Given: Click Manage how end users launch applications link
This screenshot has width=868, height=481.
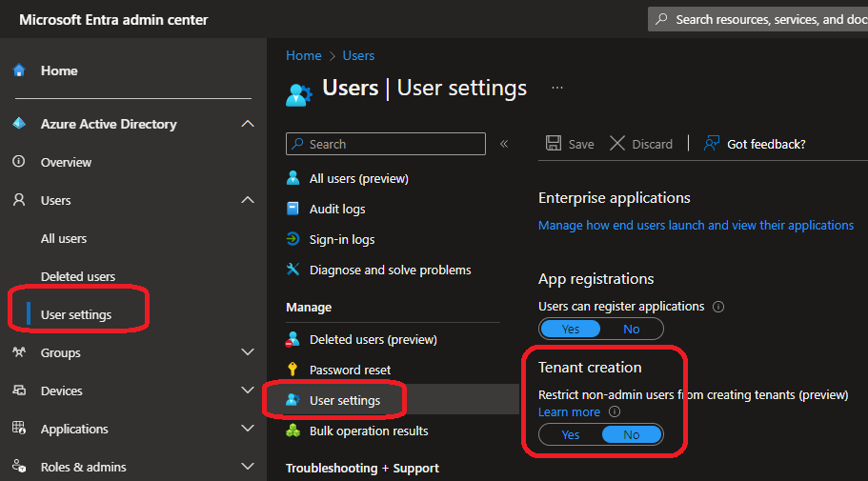Looking at the screenshot, I should [x=696, y=226].
